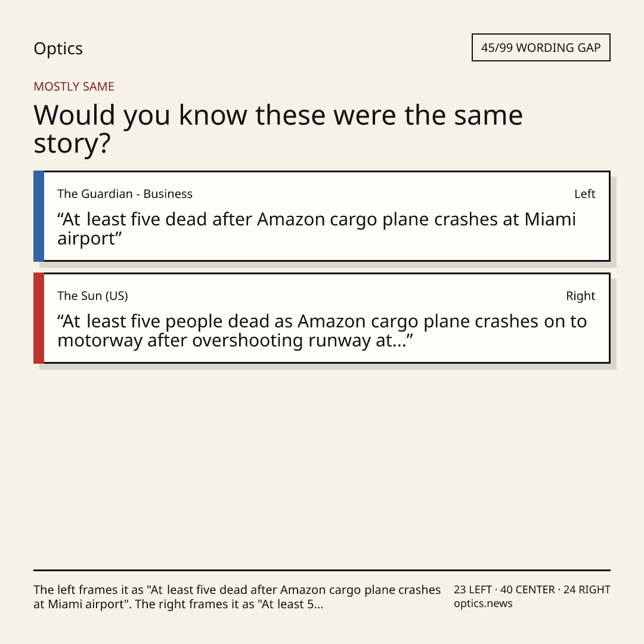The image size is (644, 644).
Task: Select the MOSTLY SAME label
Action: pyautogui.click(x=74, y=86)
